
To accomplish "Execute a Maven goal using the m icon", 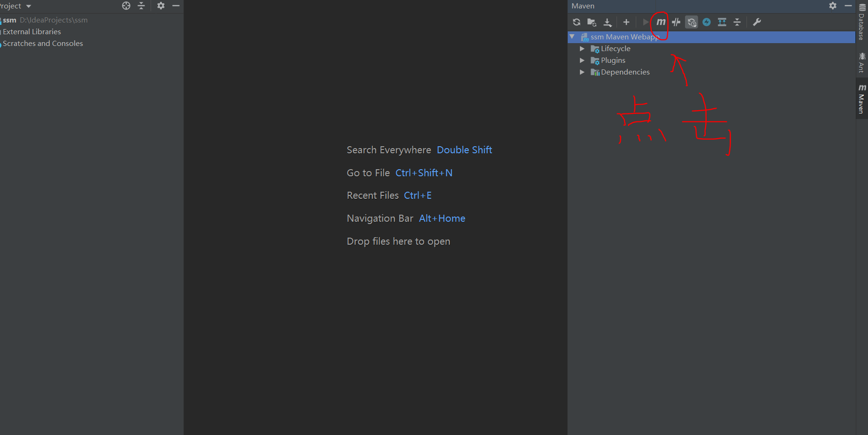I will [x=660, y=22].
